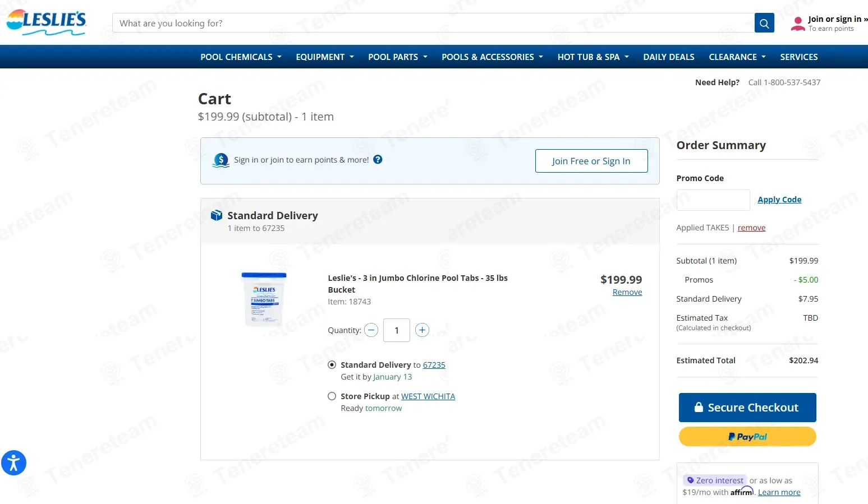Click the account profile icon
The width and height of the screenshot is (868, 504).
(x=797, y=24)
